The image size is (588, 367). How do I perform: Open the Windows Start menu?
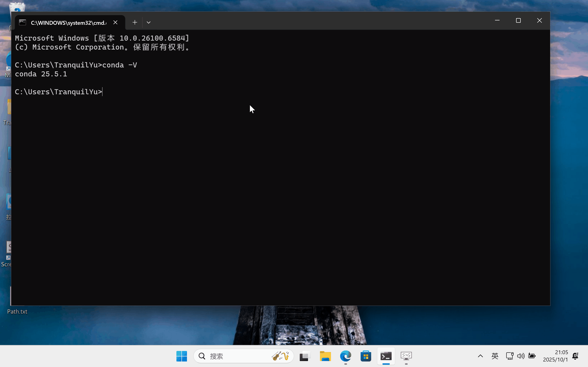181,356
